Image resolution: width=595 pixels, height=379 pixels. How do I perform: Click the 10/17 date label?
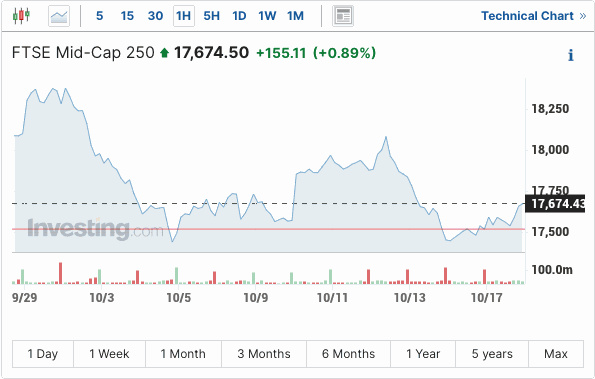(x=487, y=297)
